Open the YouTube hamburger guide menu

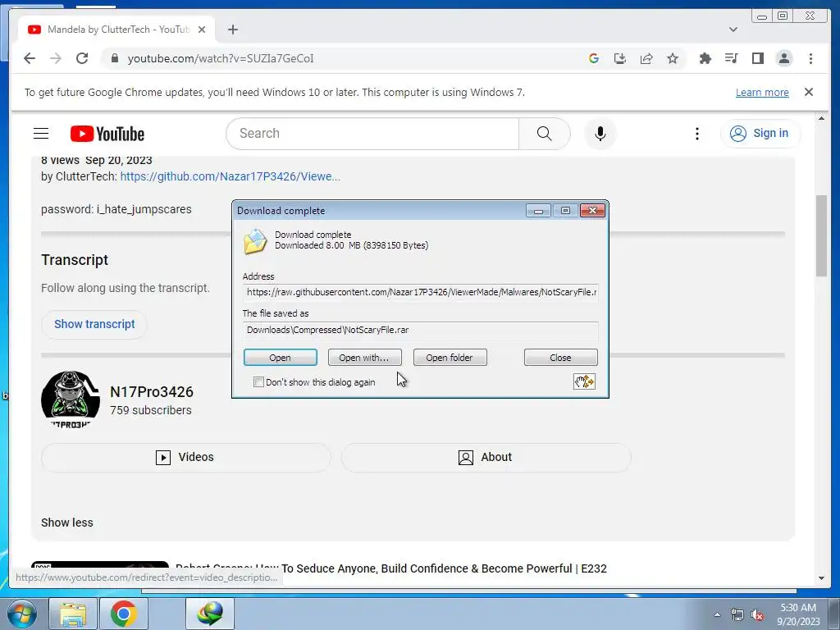(41, 134)
